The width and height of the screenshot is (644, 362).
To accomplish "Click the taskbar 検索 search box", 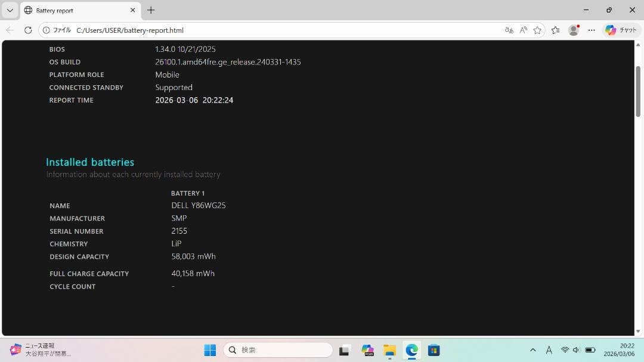I will [277, 349].
